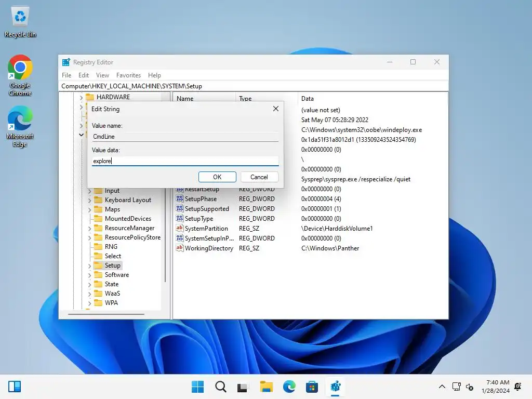Click the Registry Editor taskbar icon

pos(335,387)
